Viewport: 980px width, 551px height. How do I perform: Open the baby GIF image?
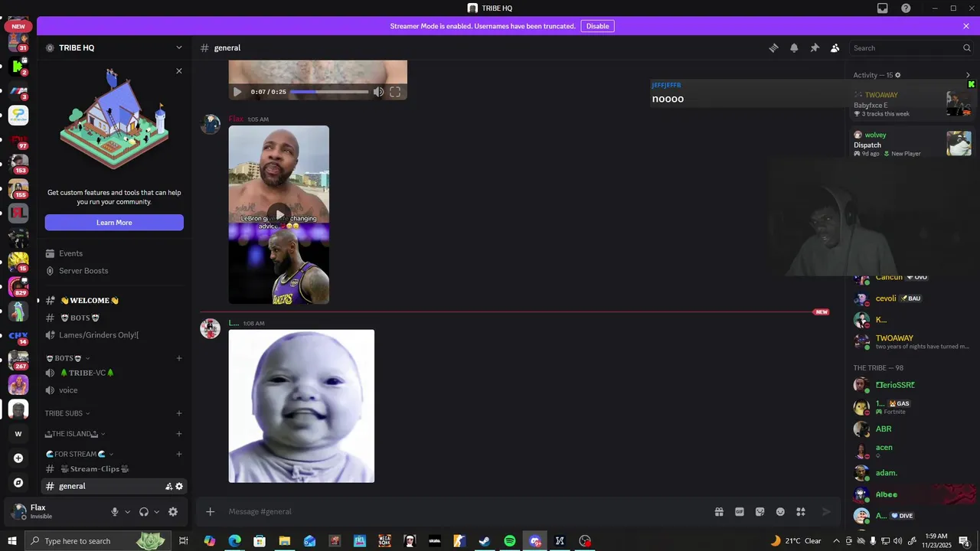pos(302,406)
